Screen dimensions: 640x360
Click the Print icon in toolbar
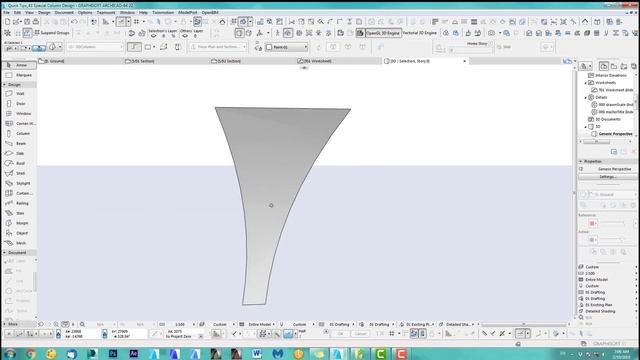[36, 22]
